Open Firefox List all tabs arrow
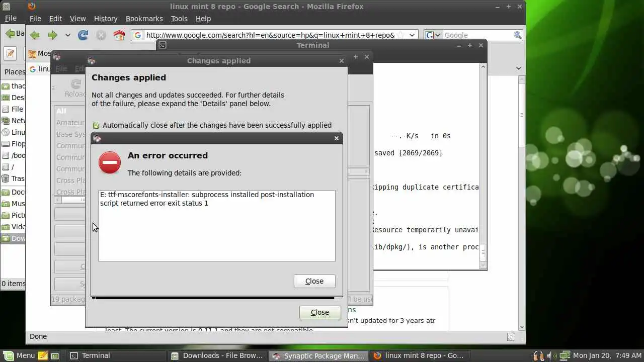This screenshot has width=644, height=362. click(x=519, y=68)
